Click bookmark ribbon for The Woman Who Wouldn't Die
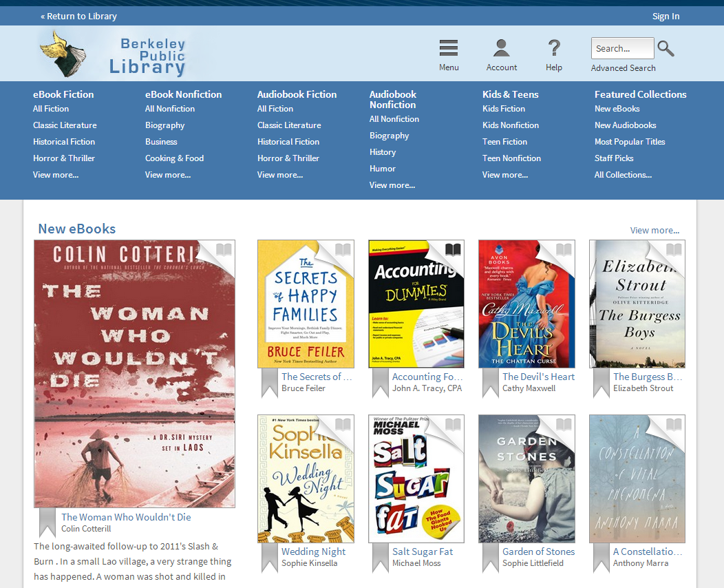 tap(47, 523)
